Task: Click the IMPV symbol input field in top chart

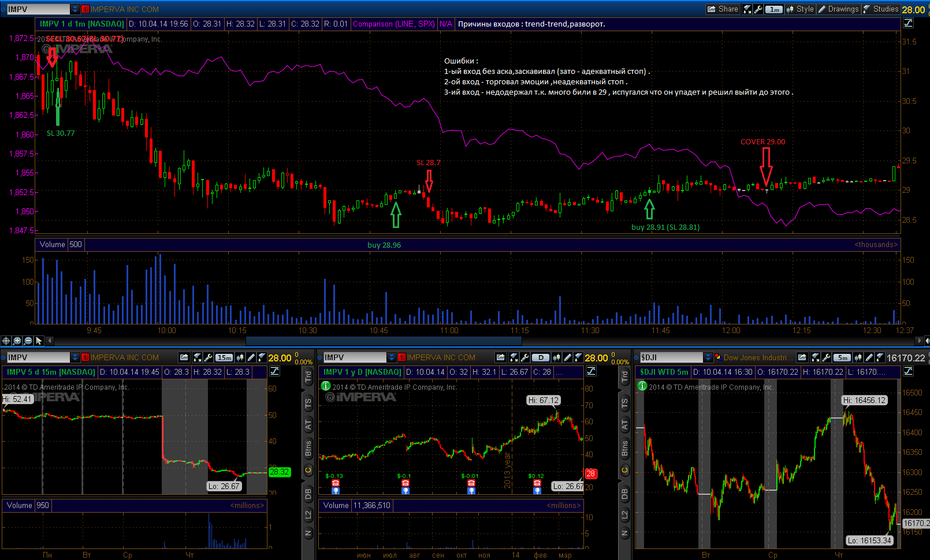Action: point(38,9)
